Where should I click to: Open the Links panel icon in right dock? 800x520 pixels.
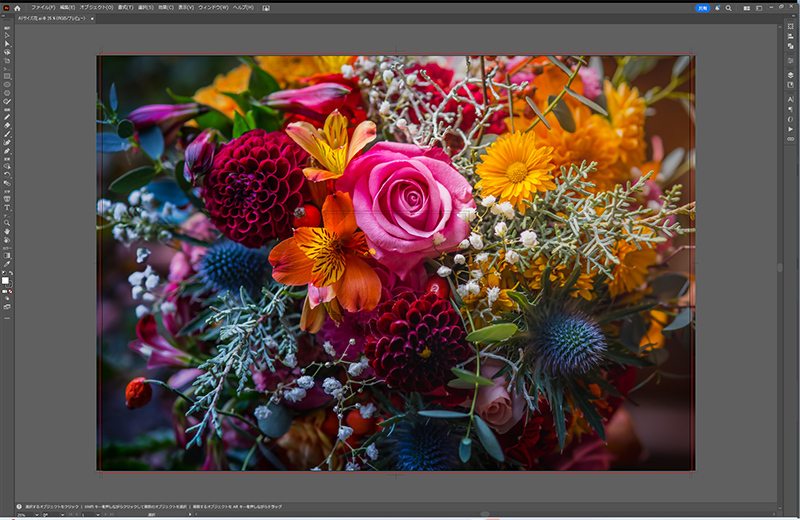(x=790, y=139)
